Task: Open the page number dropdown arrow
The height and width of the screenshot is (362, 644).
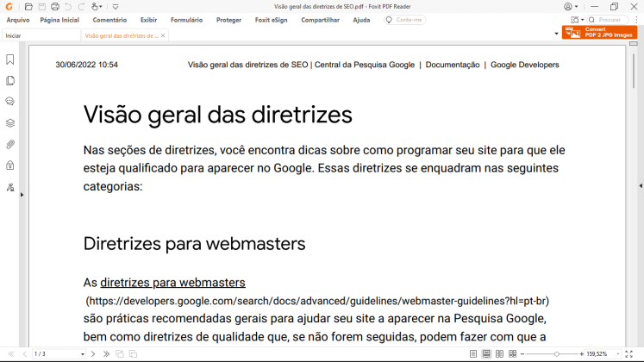Action: (x=83, y=354)
